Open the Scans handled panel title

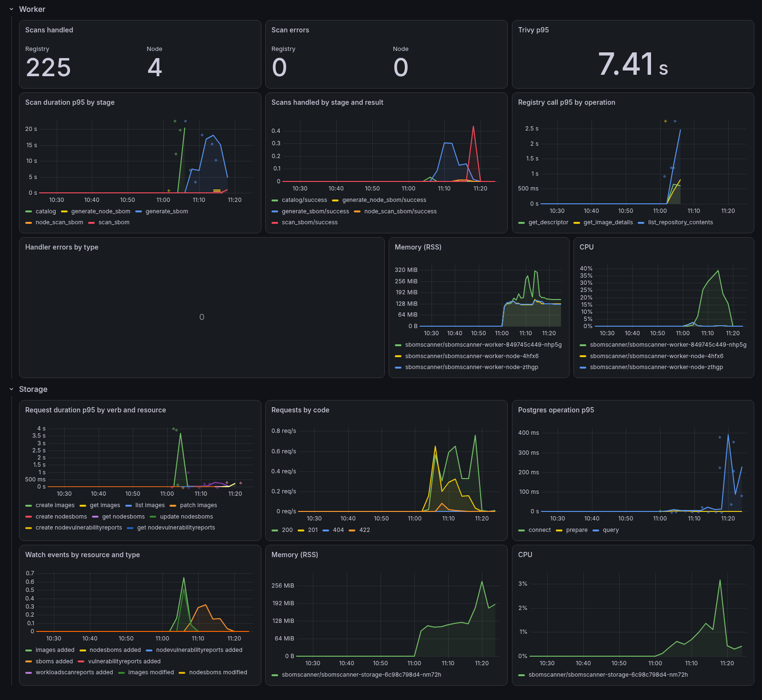pyautogui.click(x=49, y=30)
